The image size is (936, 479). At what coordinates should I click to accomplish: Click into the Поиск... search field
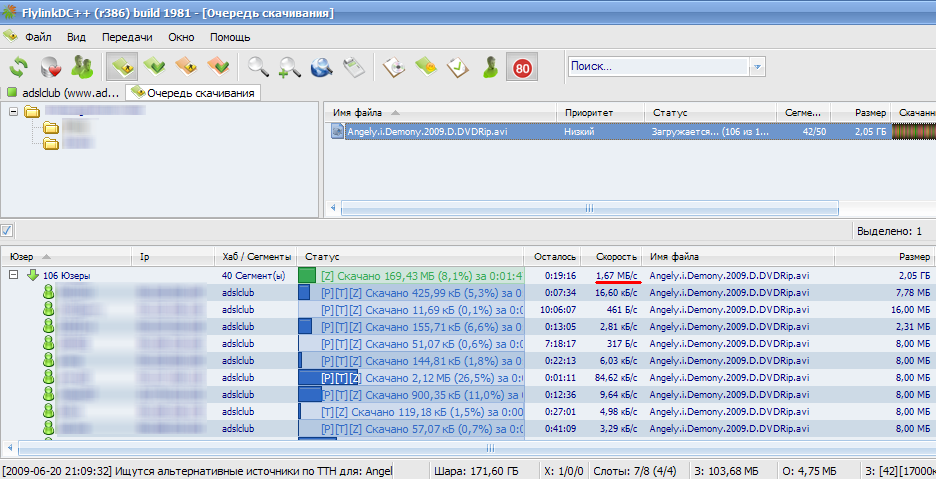click(x=658, y=67)
